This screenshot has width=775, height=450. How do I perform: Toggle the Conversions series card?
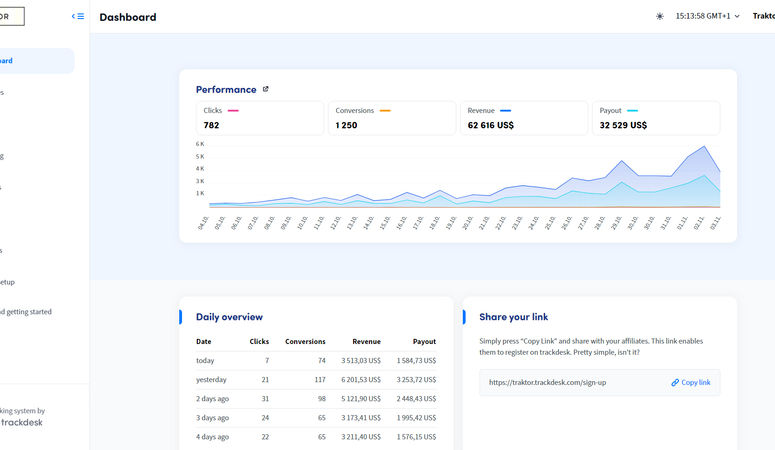pyautogui.click(x=392, y=118)
